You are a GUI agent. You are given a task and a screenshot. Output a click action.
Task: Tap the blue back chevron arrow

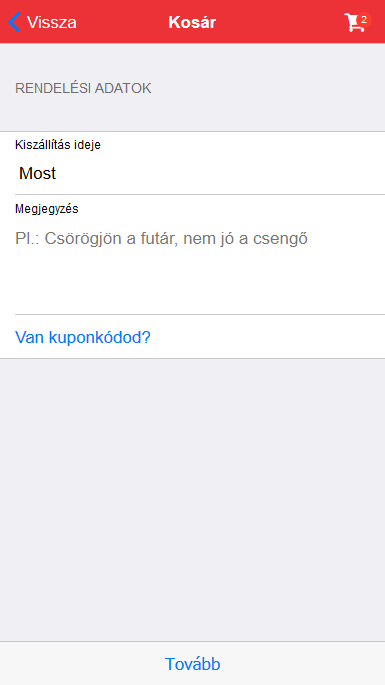click(14, 22)
